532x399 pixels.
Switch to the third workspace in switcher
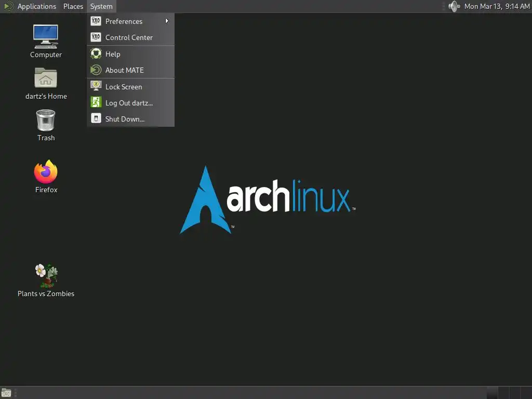click(x=515, y=393)
